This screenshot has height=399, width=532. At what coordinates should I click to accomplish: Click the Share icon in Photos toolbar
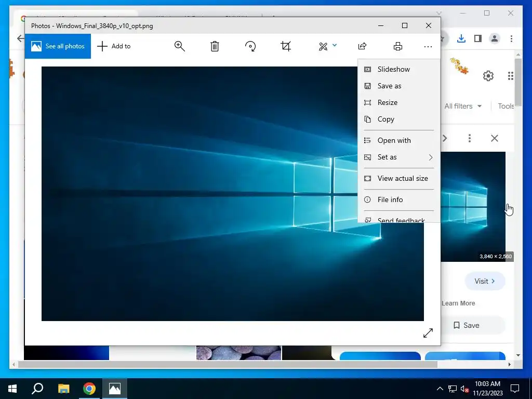362,46
